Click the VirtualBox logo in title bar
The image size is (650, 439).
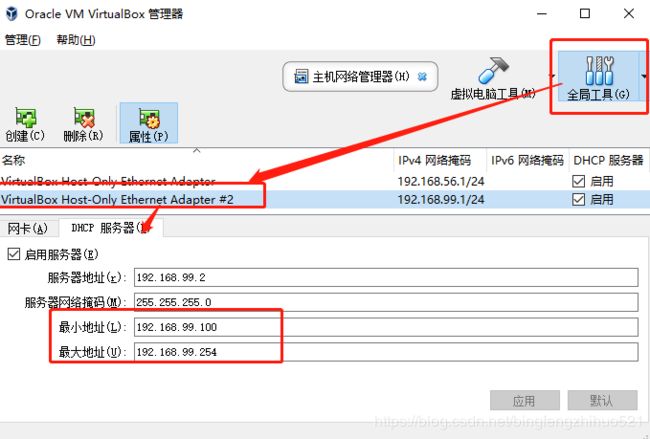[x=12, y=14]
